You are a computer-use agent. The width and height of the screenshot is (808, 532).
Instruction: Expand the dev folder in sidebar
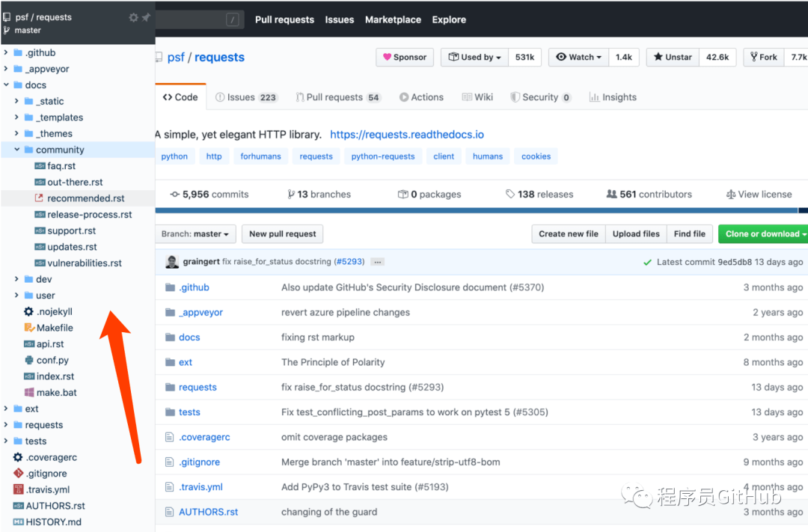(17, 279)
